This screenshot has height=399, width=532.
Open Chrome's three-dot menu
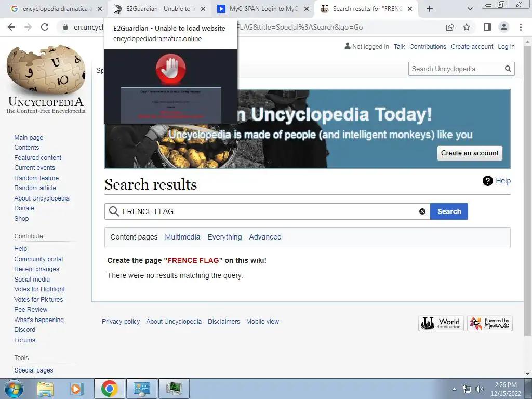521,27
